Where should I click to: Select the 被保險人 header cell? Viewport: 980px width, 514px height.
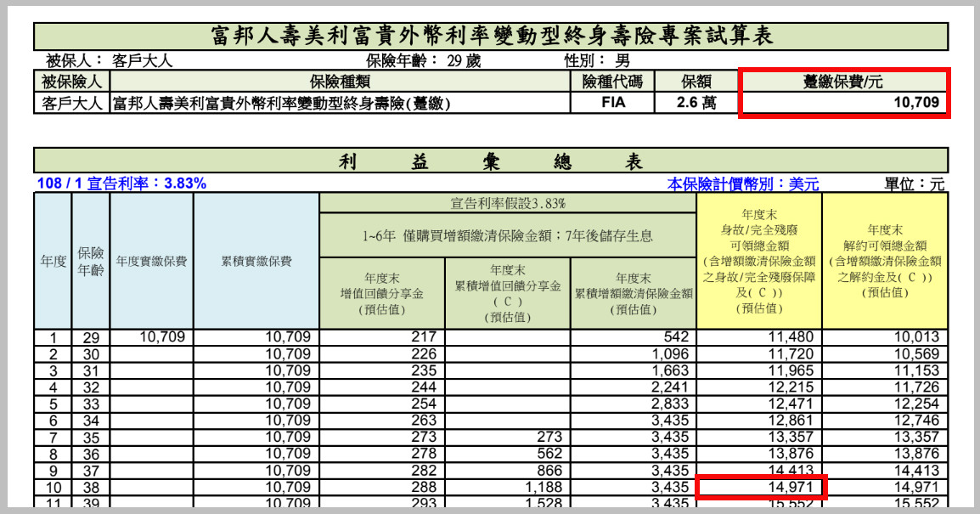pyautogui.click(x=72, y=82)
